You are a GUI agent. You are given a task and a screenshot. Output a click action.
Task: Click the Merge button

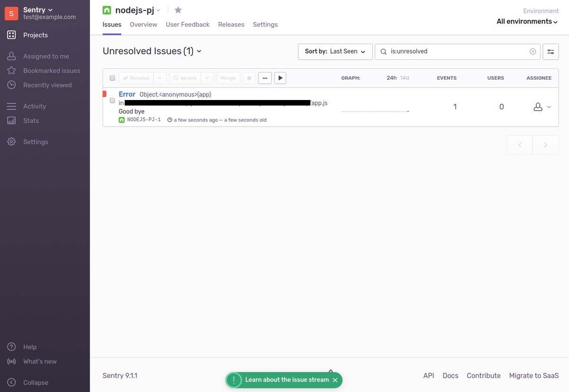click(x=228, y=78)
